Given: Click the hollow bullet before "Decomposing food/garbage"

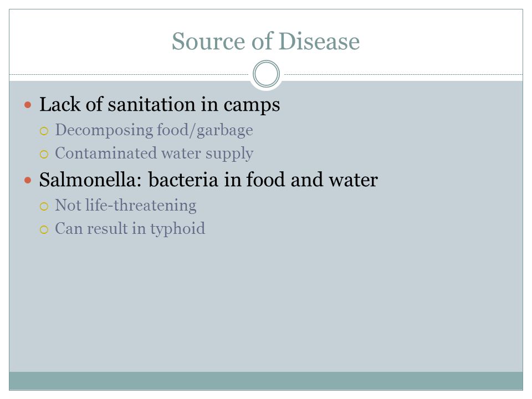Looking at the screenshot, I should pos(44,131).
